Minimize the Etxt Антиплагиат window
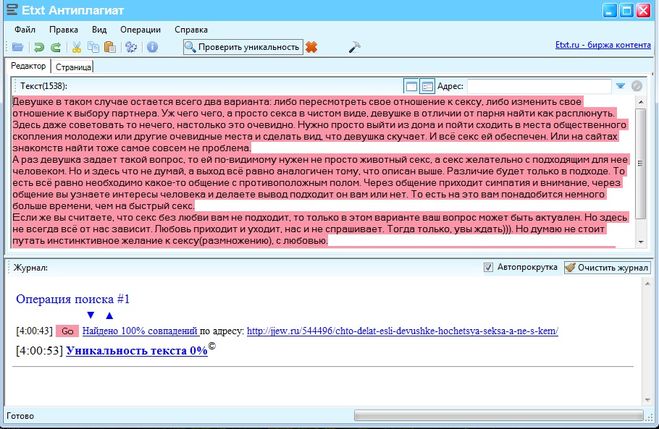 pos(609,10)
